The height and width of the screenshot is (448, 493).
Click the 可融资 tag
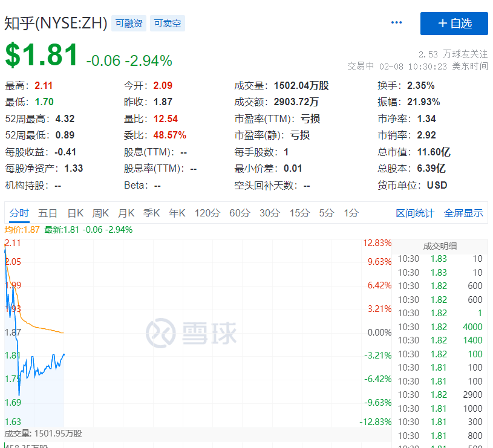pos(129,23)
